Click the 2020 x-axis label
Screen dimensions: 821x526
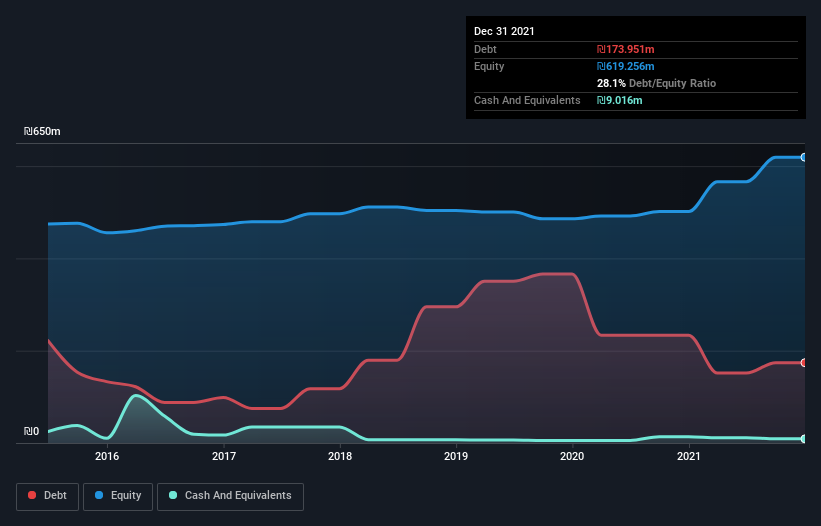[572, 456]
